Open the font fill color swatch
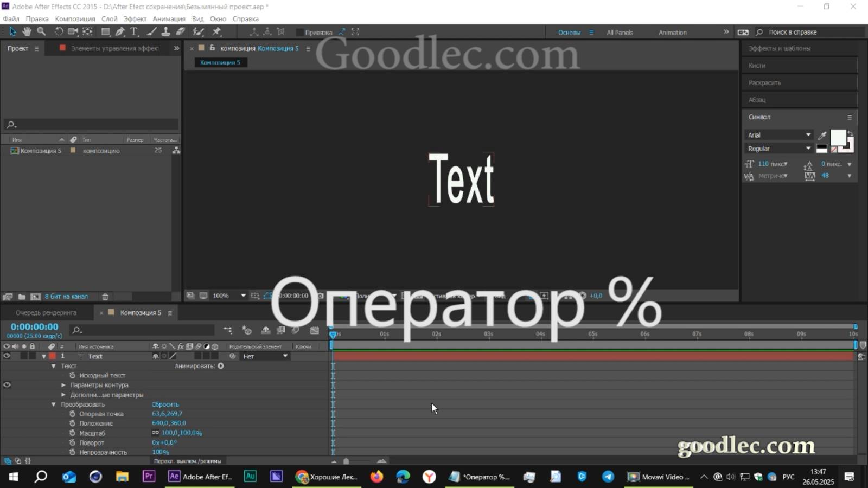Image resolution: width=868 pixels, height=488 pixels. click(838, 139)
